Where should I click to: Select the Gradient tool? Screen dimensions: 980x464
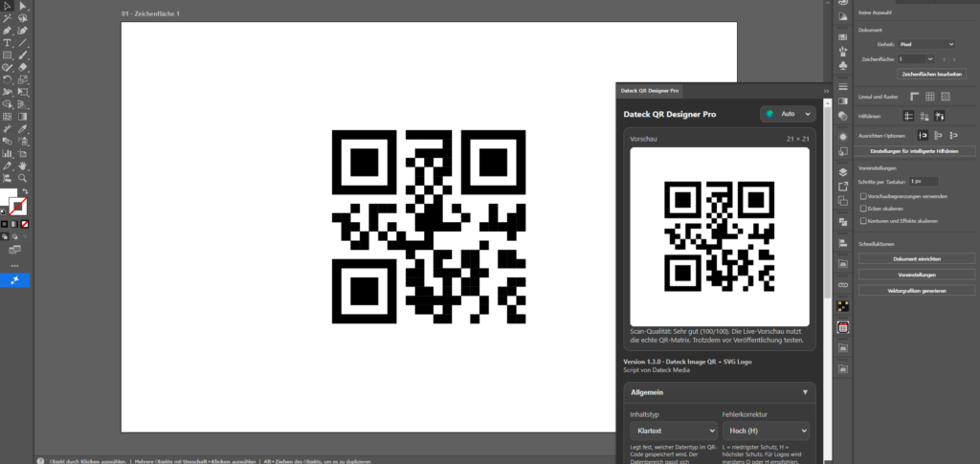pyautogui.click(x=23, y=117)
